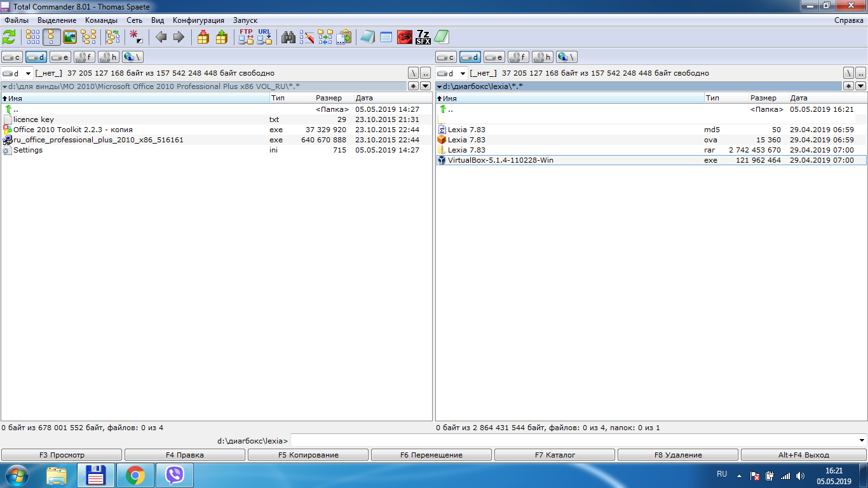Open the left panel directory history arrow
Viewport: 868px width, 488px height.
pos(426,86)
